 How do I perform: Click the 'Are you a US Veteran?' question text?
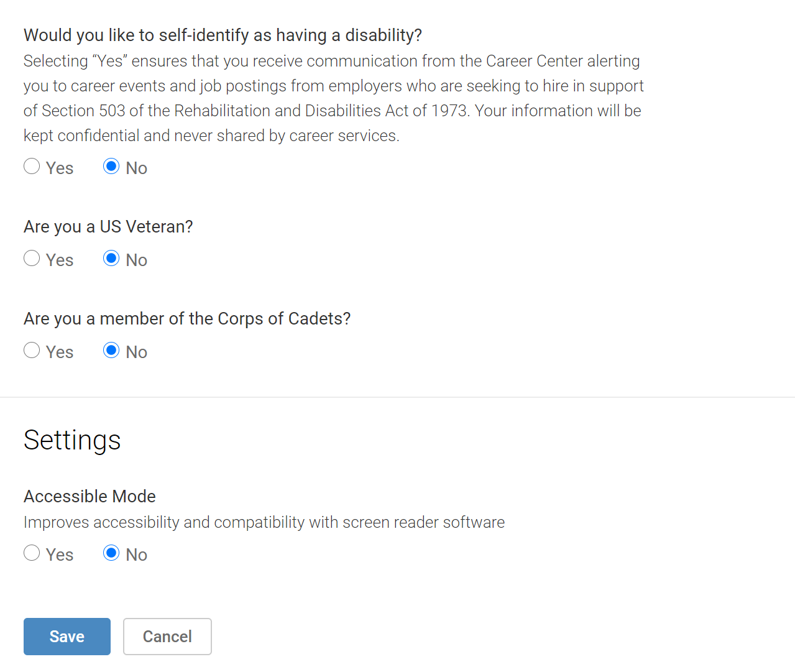(108, 227)
